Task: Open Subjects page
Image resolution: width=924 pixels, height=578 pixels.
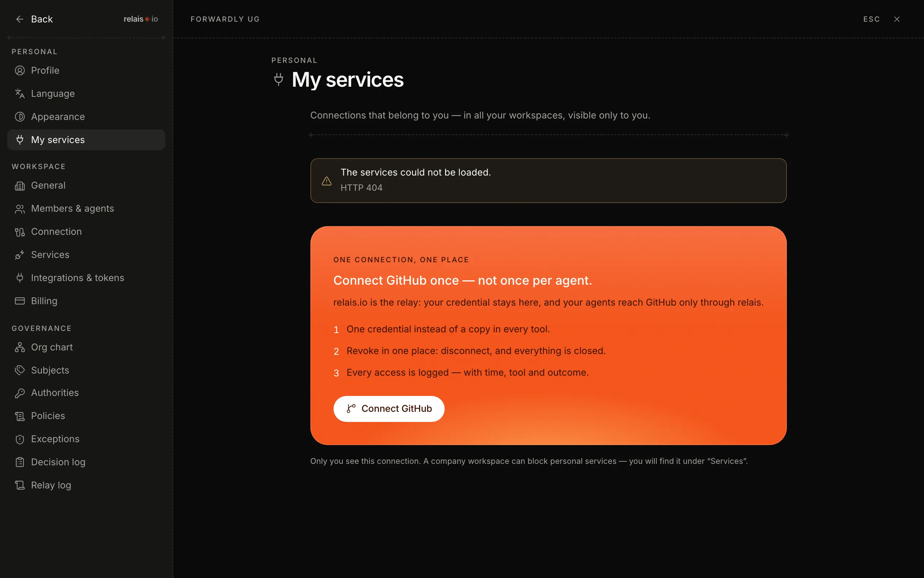Action: (x=86, y=370)
